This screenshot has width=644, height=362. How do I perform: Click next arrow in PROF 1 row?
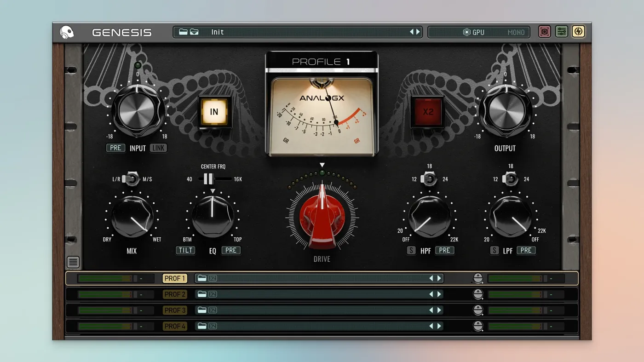click(439, 278)
